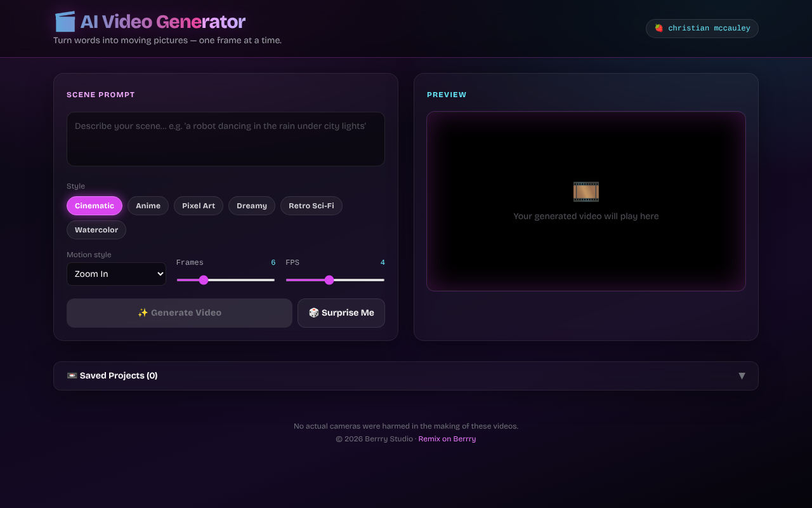Select the Anime style chip
Viewport: 812px width, 508px height.
[x=148, y=206]
